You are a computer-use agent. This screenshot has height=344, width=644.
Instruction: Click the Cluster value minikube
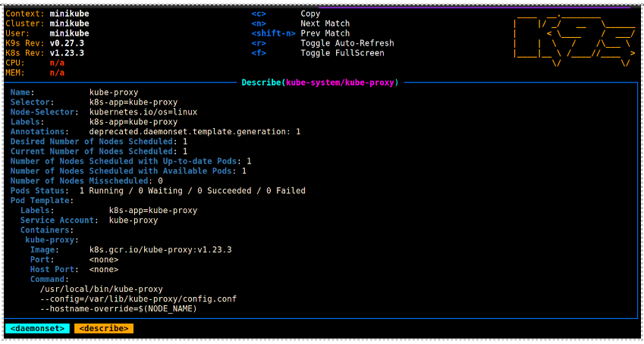pos(70,23)
